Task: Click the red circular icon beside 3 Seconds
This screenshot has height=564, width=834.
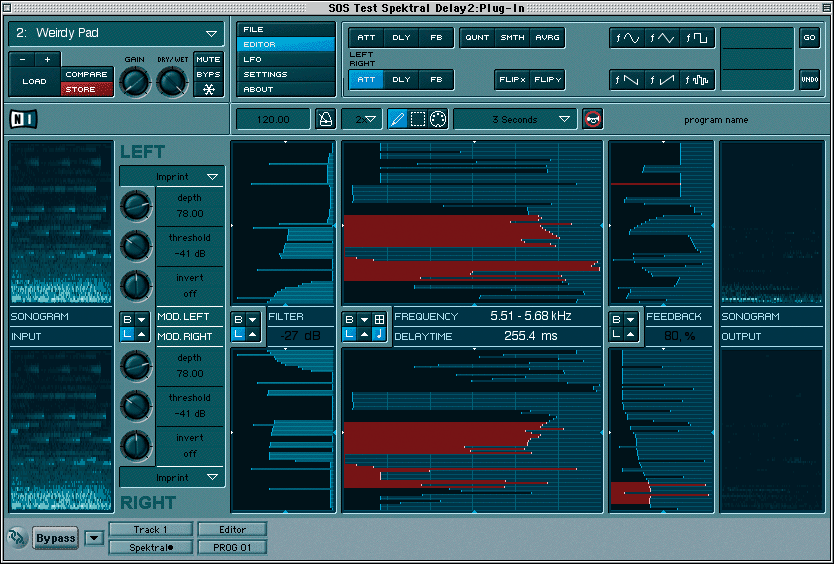Action: coord(593,119)
